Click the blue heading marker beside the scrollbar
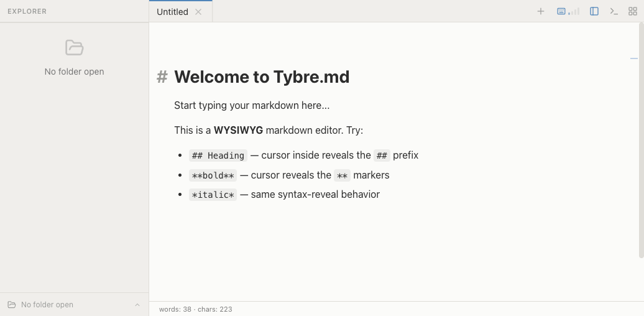 (x=634, y=58)
